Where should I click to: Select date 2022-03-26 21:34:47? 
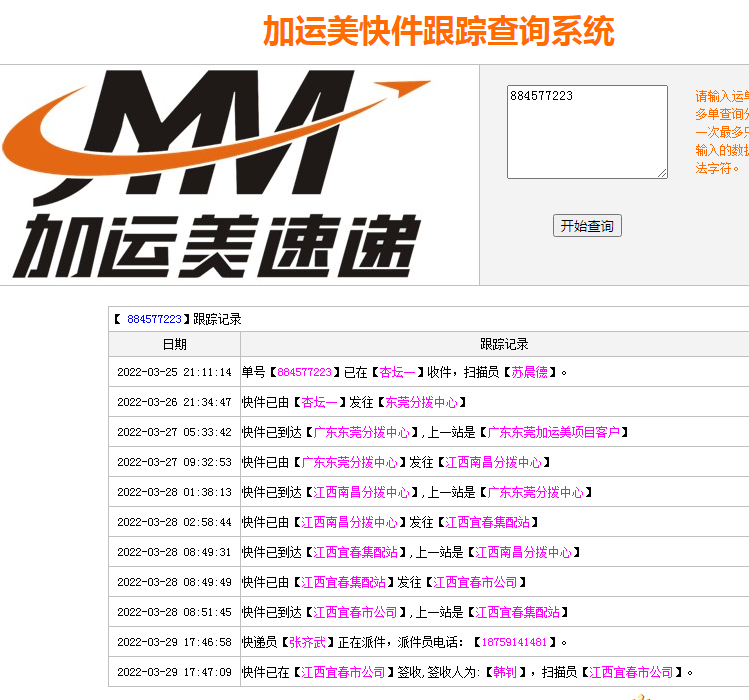tap(174, 402)
